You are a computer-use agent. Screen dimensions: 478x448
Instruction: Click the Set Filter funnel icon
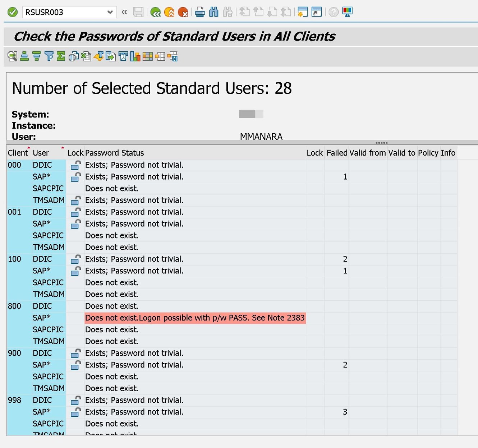(x=49, y=56)
